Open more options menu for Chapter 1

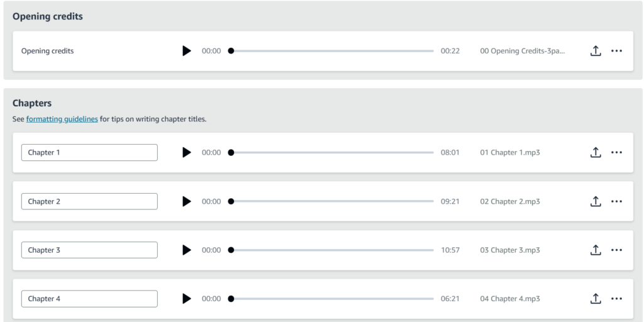(616, 152)
